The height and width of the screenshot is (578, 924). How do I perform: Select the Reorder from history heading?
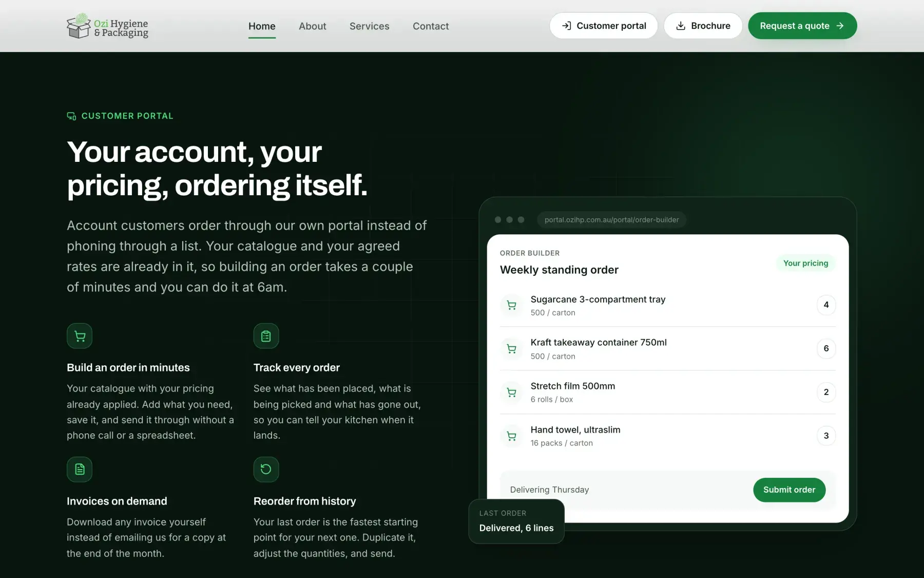pos(305,501)
